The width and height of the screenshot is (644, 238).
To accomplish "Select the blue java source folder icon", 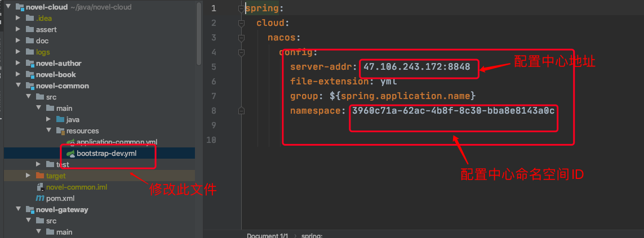I will (x=60, y=119).
